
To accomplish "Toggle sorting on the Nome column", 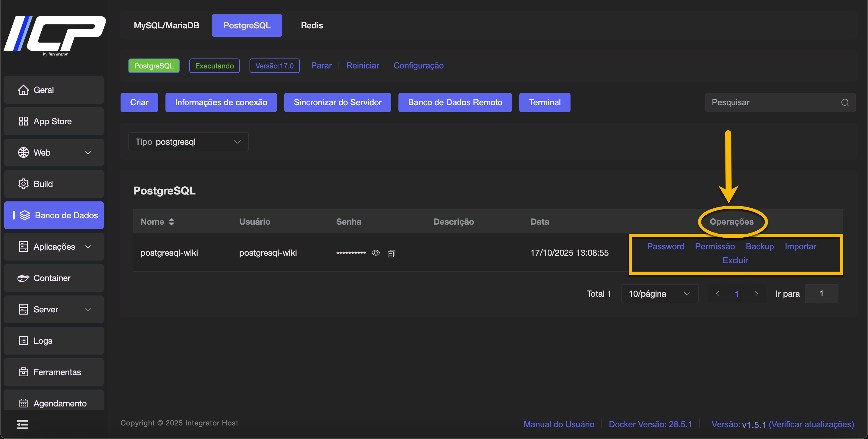I will pos(171,222).
